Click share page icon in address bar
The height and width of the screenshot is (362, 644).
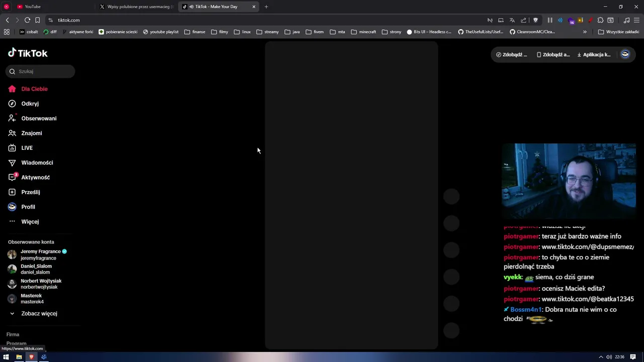coord(523,20)
